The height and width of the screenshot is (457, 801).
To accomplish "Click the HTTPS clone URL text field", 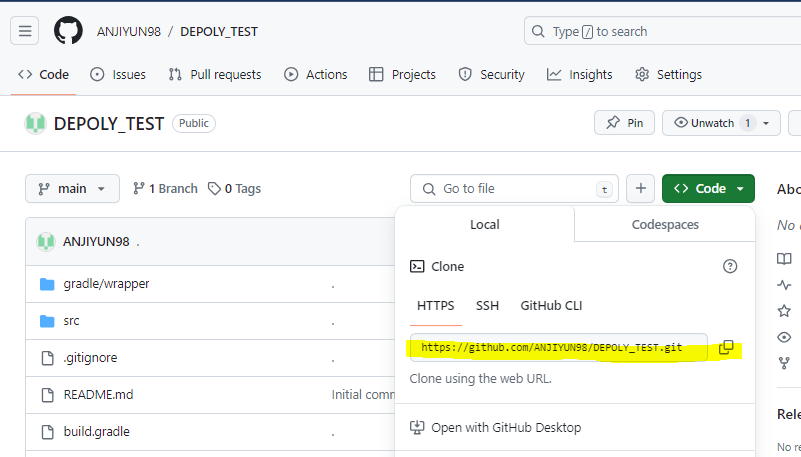I will coord(559,347).
